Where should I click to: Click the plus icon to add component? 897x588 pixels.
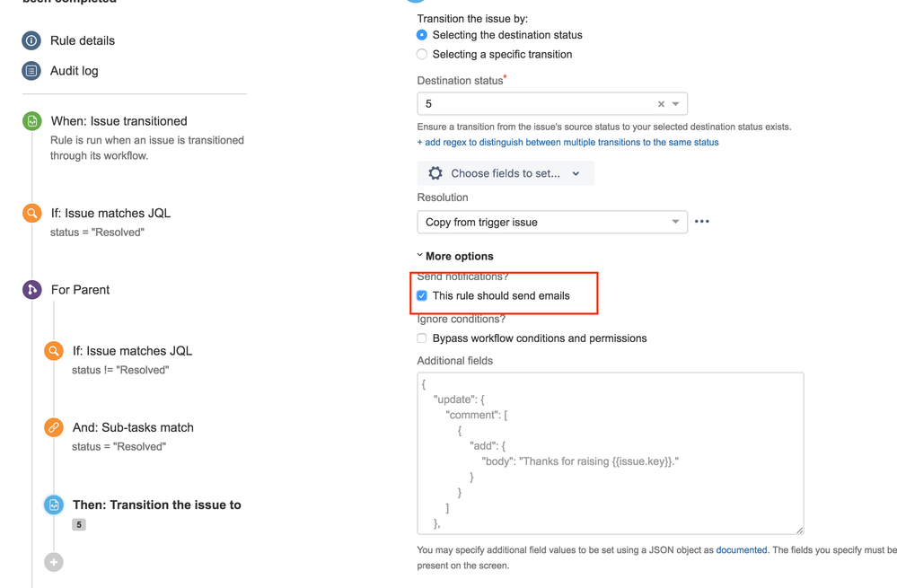point(54,562)
